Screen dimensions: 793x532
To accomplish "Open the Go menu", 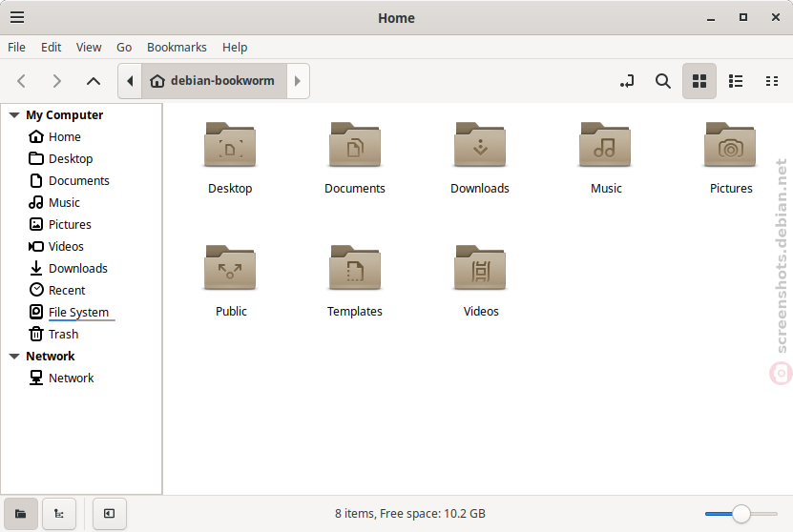I will 124,47.
